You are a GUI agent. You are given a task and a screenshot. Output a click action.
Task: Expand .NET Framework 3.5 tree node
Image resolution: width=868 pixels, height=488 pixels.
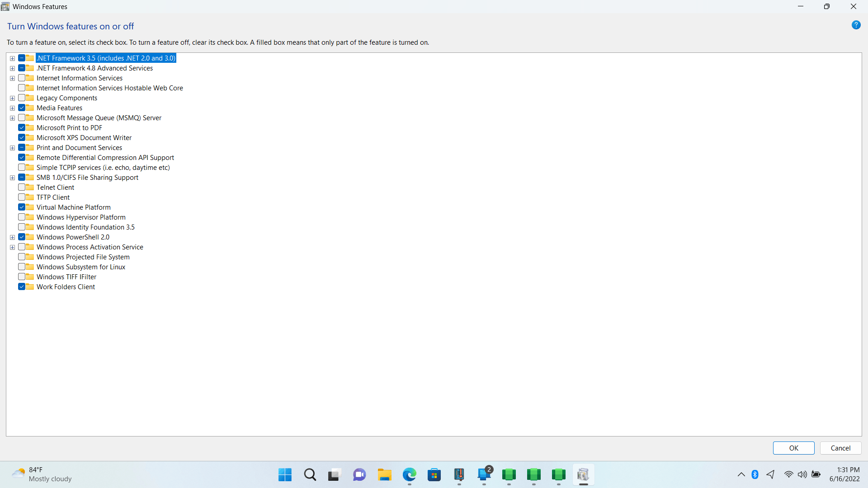point(13,58)
